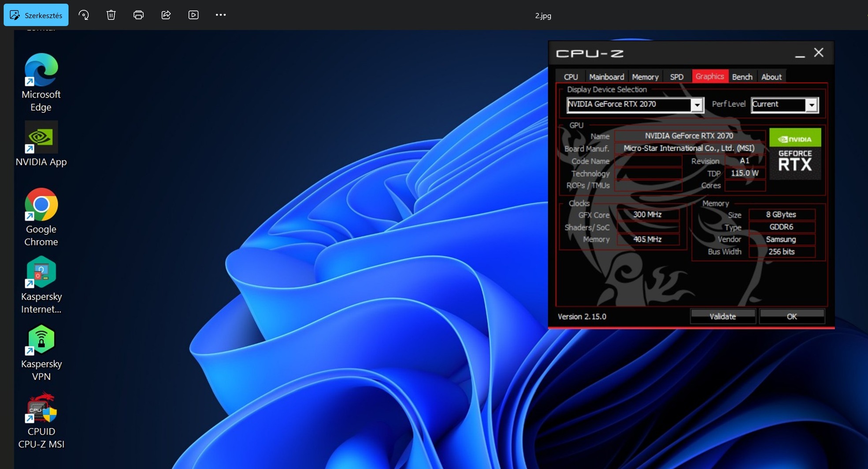The height and width of the screenshot is (469, 868).
Task: Select the Graphics tab
Action: click(x=710, y=76)
